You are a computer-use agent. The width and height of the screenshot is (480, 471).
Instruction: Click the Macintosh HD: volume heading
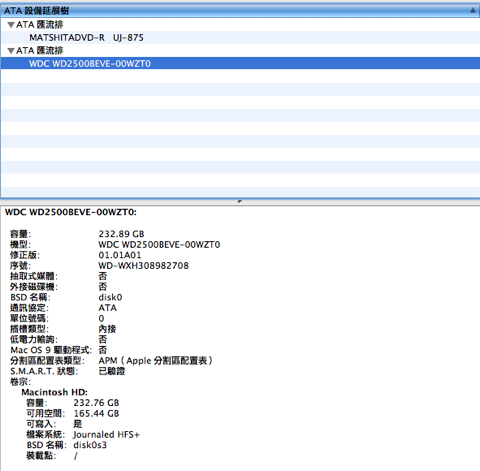(55, 392)
